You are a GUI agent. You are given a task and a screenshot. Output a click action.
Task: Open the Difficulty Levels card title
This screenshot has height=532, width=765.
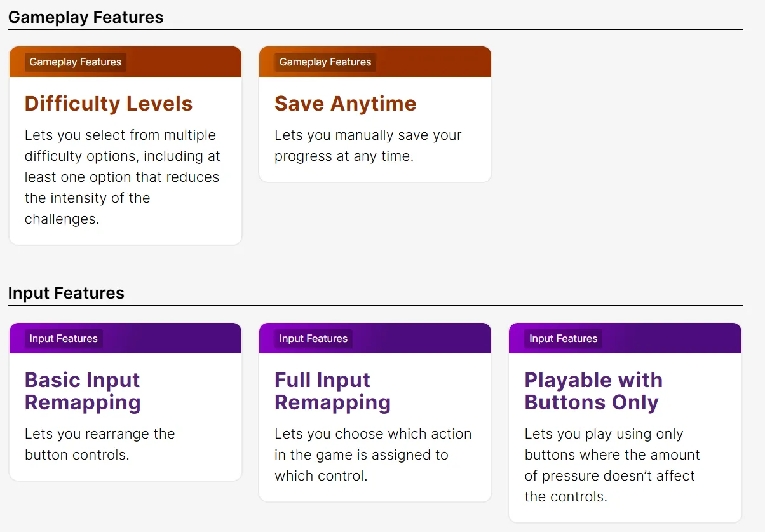pos(109,104)
